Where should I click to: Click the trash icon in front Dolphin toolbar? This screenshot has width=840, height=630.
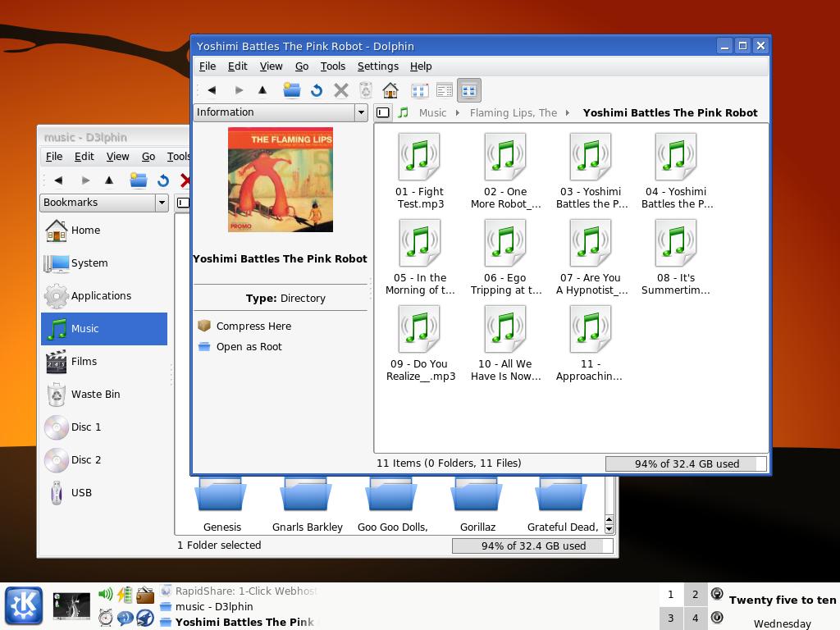pyautogui.click(x=366, y=90)
